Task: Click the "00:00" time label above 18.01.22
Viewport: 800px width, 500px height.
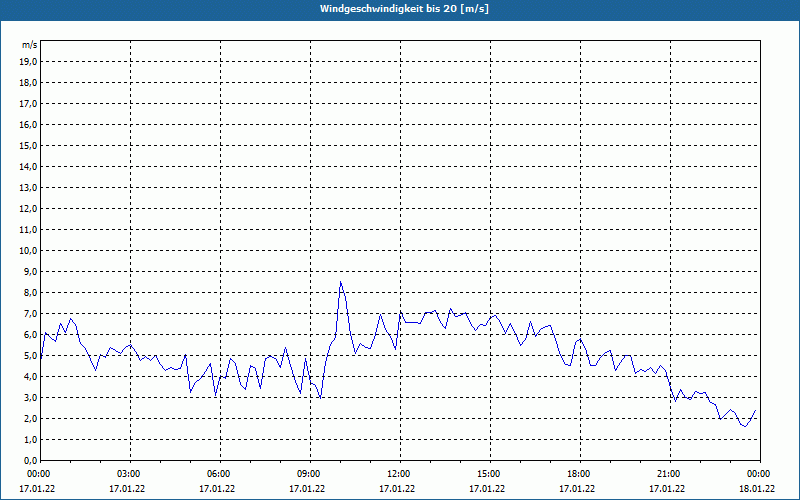Action: tap(760, 474)
